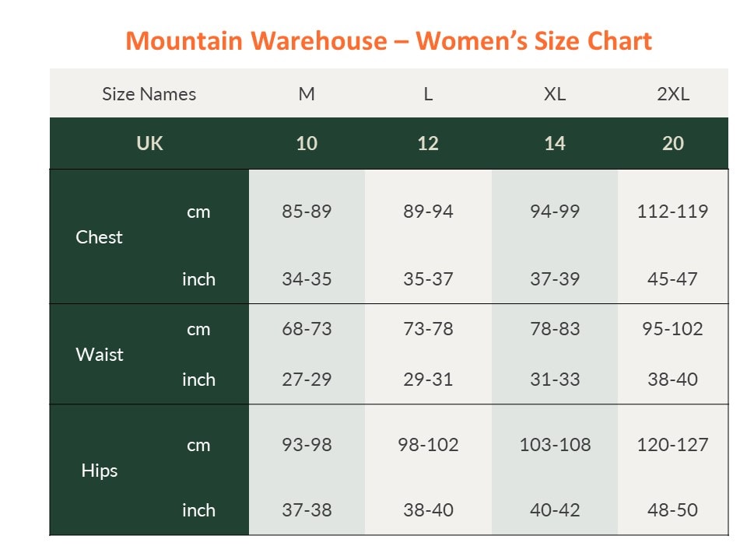747x560 pixels.
Task: Select the Hips row label
Action: (x=99, y=471)
